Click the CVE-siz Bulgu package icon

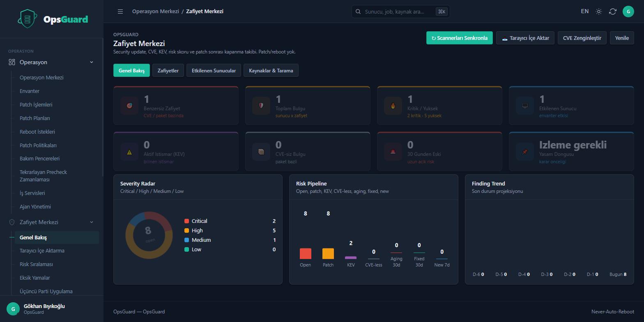click(x=261, y=152)
